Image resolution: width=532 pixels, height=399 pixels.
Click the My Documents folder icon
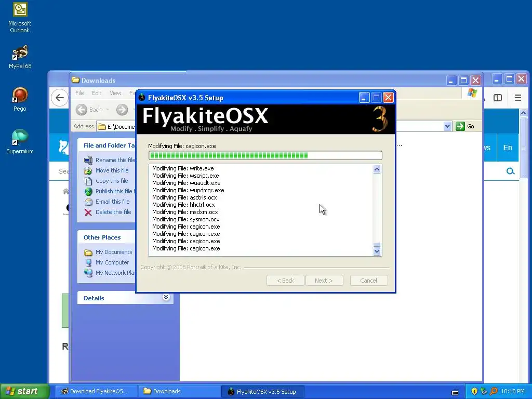[x=88, y=252]
